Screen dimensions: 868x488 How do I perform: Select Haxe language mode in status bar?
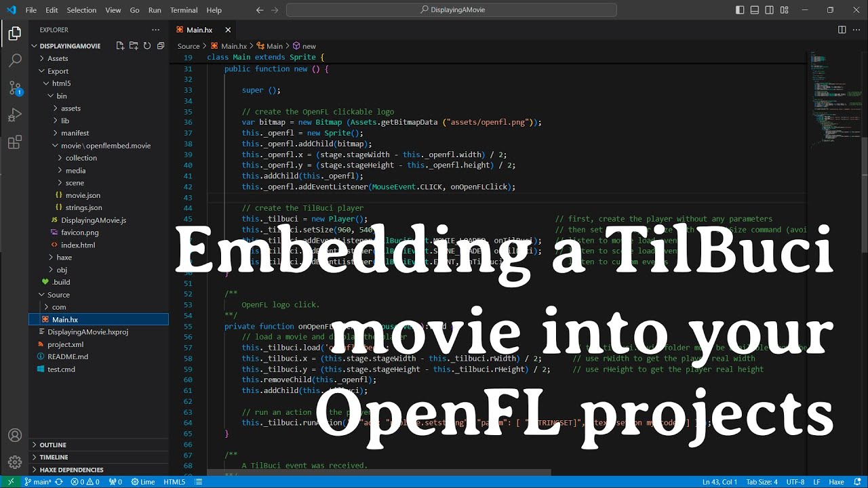coord(835,482)
